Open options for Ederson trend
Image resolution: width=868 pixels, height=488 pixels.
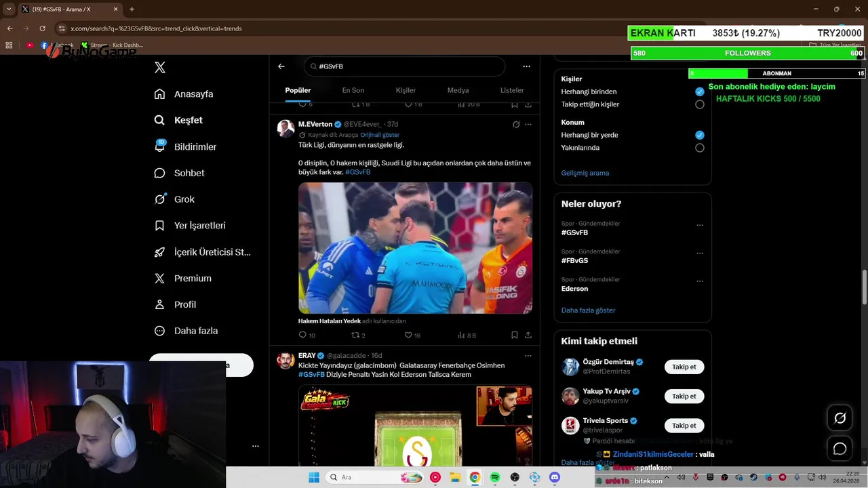tap(700, 281)
